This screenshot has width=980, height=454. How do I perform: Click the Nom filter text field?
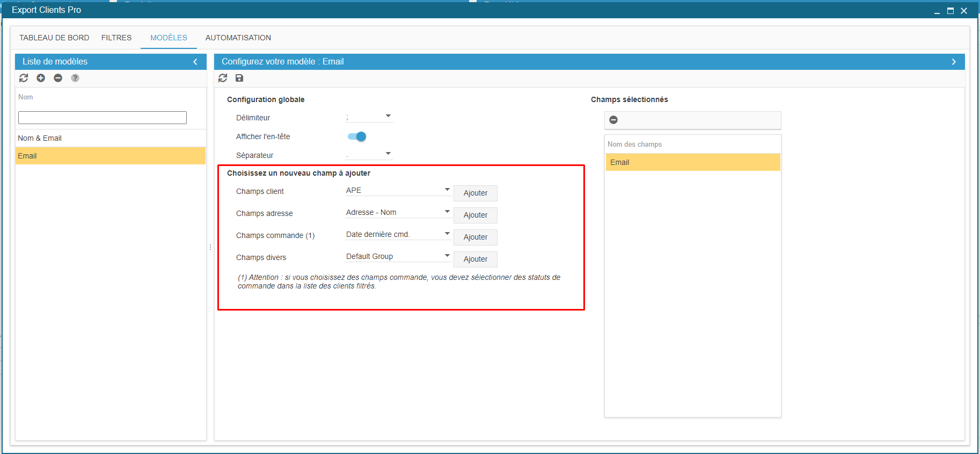103,118
